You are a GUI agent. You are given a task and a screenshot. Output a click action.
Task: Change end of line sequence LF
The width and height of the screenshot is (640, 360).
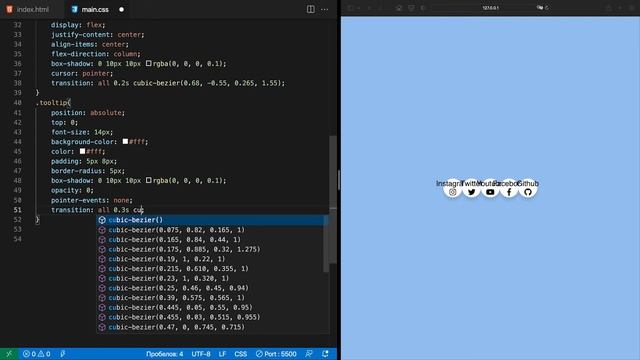(x=222, y=354)
